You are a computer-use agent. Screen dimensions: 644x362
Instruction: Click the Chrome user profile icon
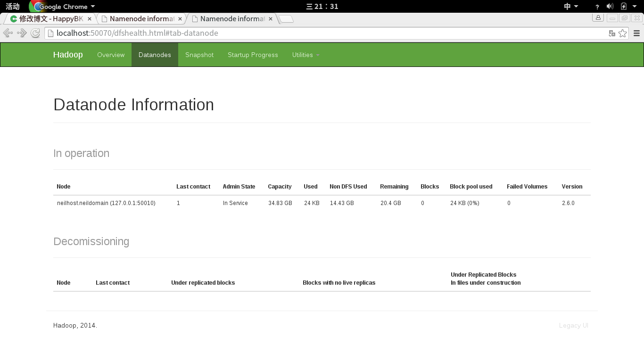click(598, 17)
